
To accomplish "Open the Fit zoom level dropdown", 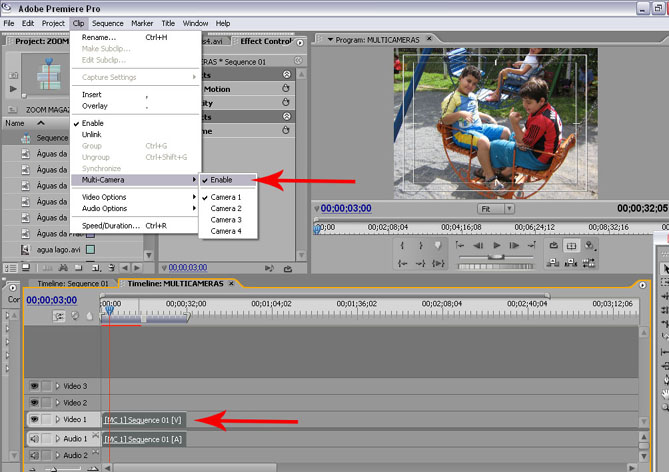I will pyautogui.click(x=497, y=210).
